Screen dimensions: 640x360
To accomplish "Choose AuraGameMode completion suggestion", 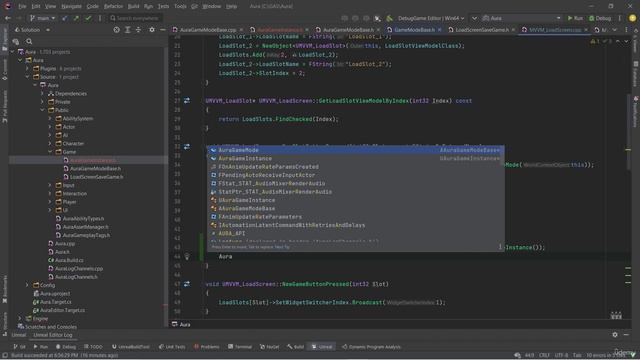I will (355, 150).
